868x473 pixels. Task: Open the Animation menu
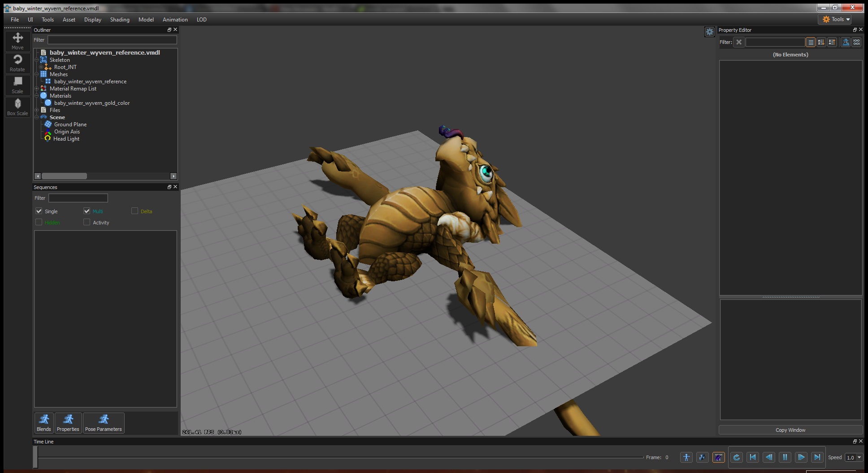click(175, 20)
